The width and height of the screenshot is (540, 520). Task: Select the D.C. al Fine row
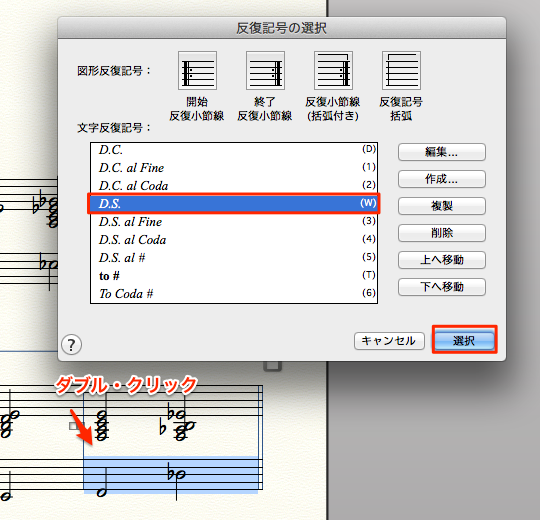tap(234, 168)
